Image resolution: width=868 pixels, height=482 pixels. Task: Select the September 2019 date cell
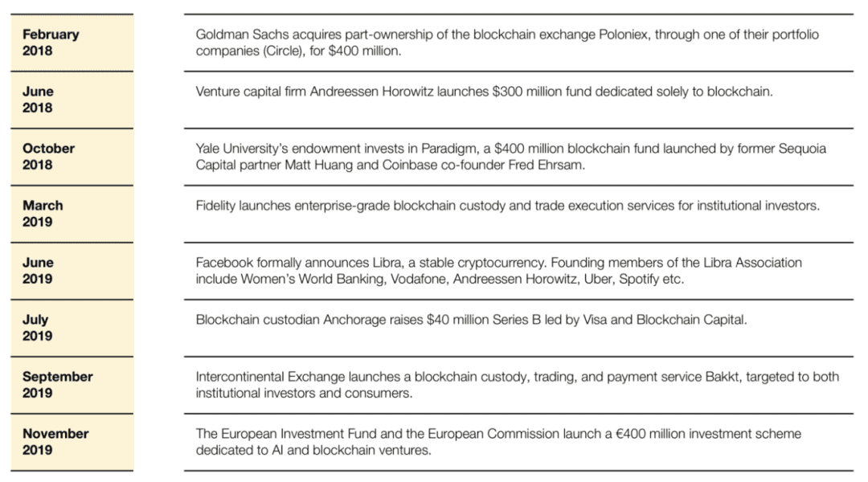click(x=72, y=385)
